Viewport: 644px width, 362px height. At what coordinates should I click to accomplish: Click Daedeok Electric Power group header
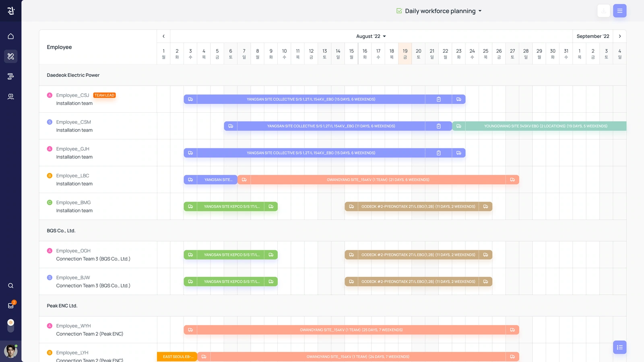(73, 75)
